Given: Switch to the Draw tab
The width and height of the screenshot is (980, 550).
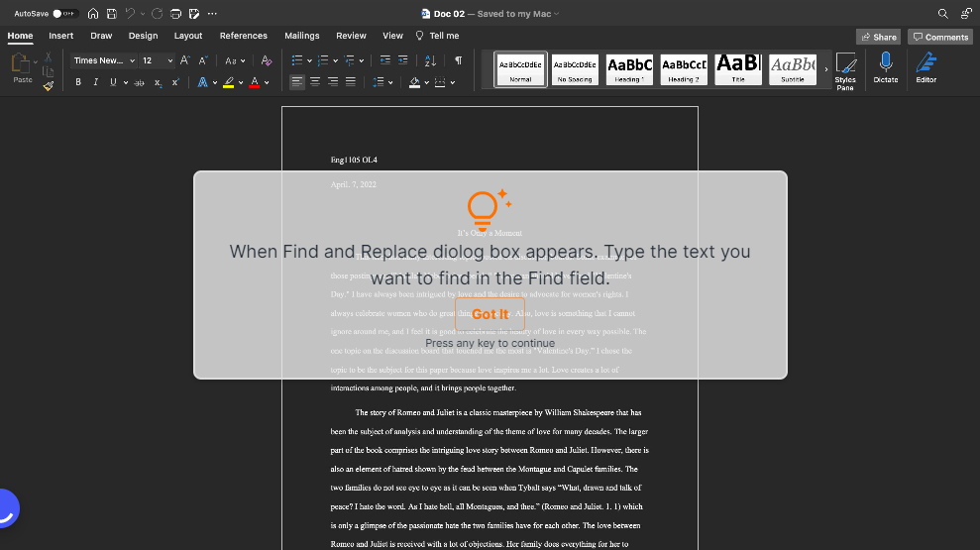Looking at the screenshot, I should 101,36.
